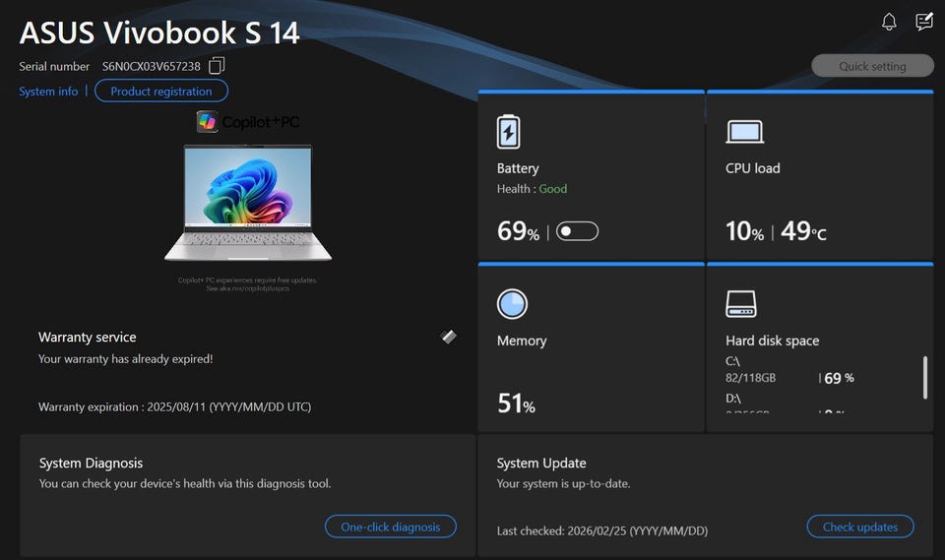Click the warranty card tag icon
The image size is (945, 560).
click(x=448, y=337)
